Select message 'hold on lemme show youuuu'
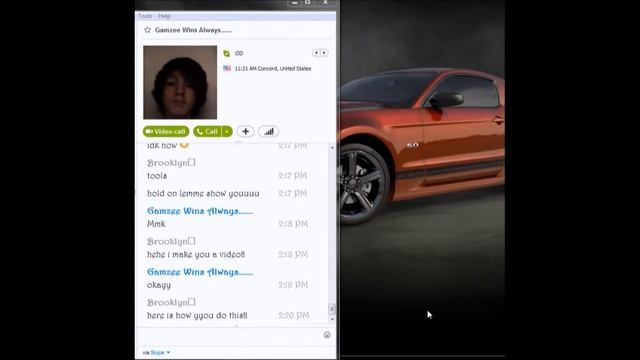Image resolution: width=640 pixels, height=360 pixels. [x=203, y=193]
